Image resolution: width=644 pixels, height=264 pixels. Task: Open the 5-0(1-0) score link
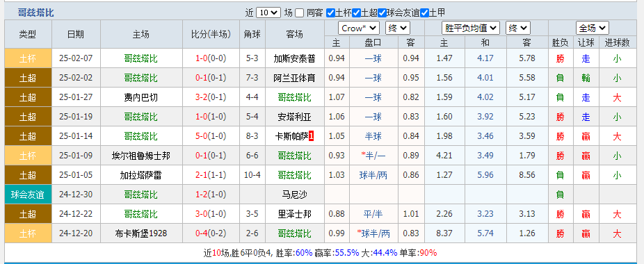[x=211, y=136]
